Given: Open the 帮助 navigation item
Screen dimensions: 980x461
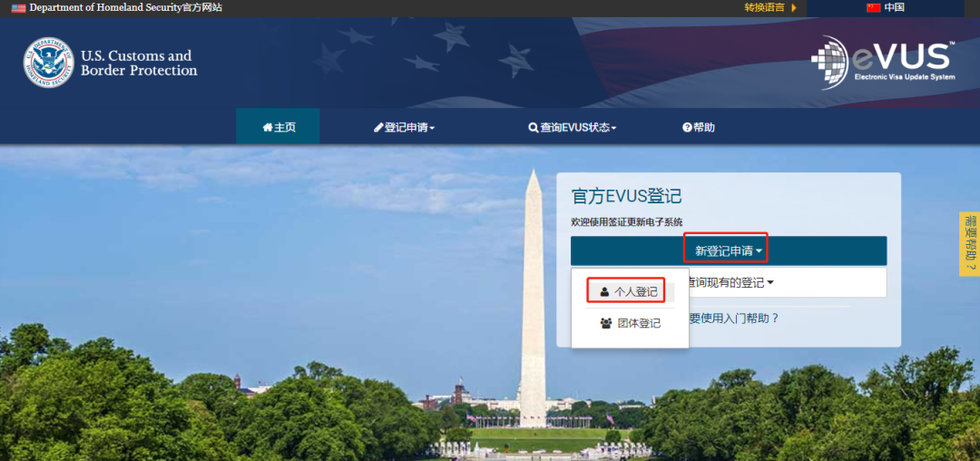Looking at the screenshot, I should click(699, 127).
